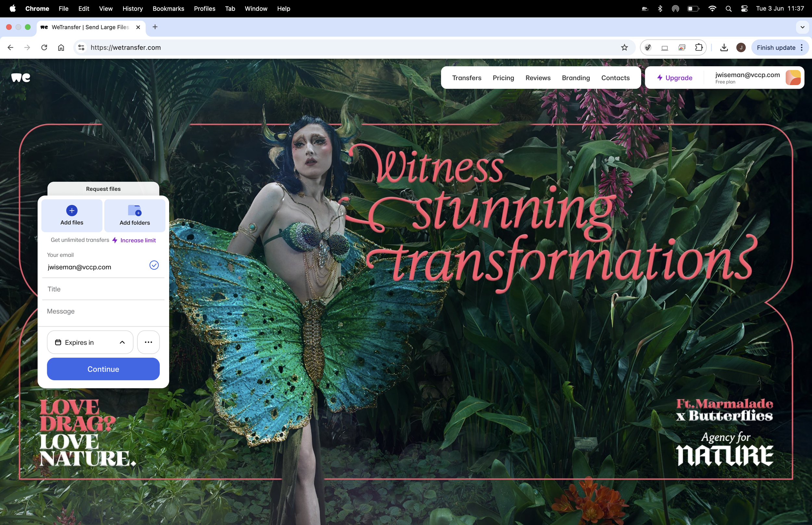
Task: Click the Add files plus icon
Action: [71, 210]
